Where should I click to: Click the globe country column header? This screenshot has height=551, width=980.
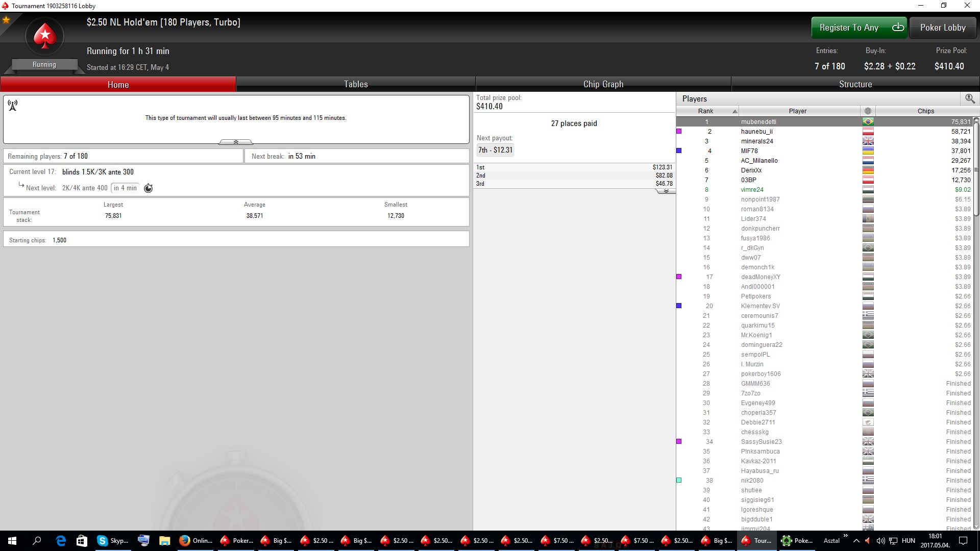(x=868, y=111)
